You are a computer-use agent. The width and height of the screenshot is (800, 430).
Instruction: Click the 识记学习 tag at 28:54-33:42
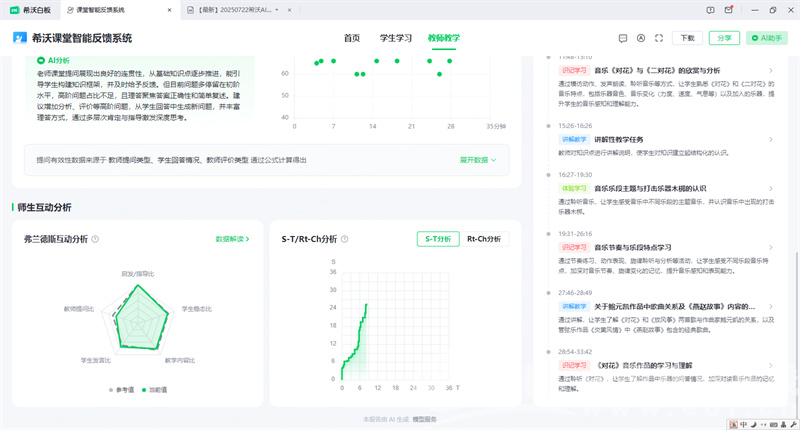[x=574, y=365]
